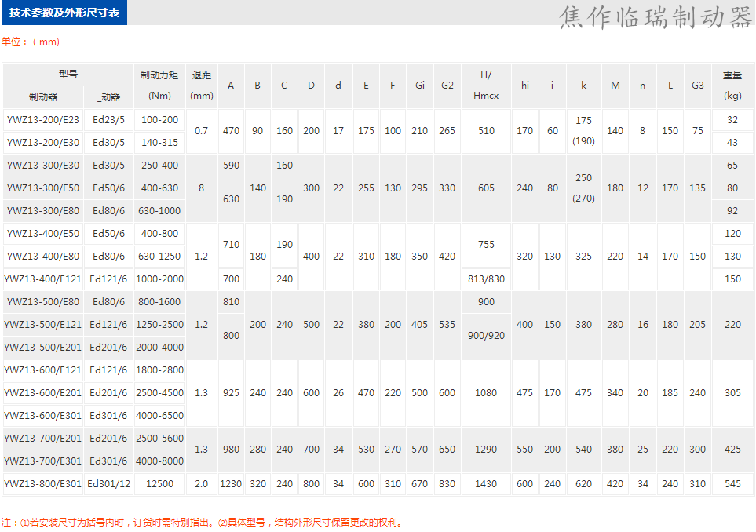Select the Ed301/12 actuator cell
756x532 pixels.
(x=109, y=484)
